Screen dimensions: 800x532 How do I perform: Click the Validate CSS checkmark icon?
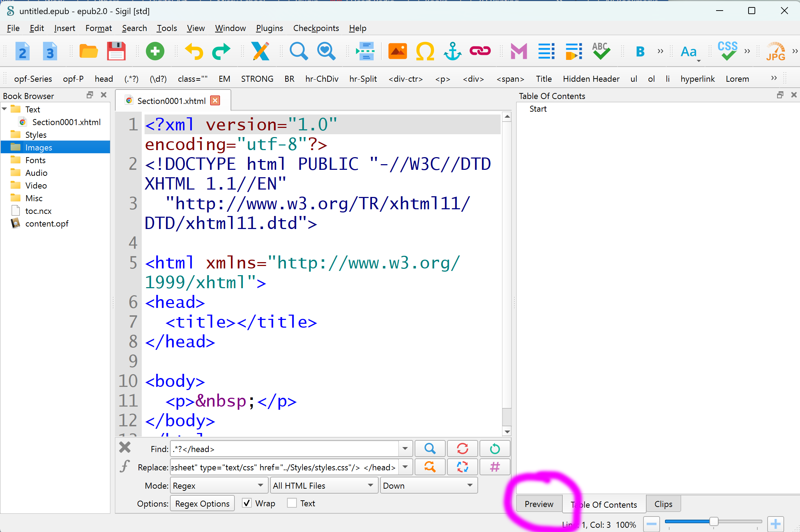727,51
